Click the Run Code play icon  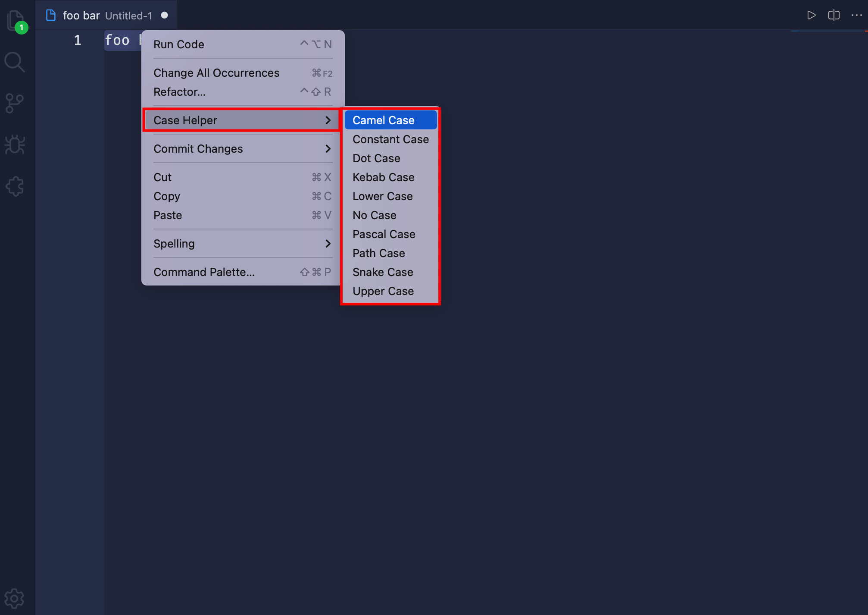point(811,16)
